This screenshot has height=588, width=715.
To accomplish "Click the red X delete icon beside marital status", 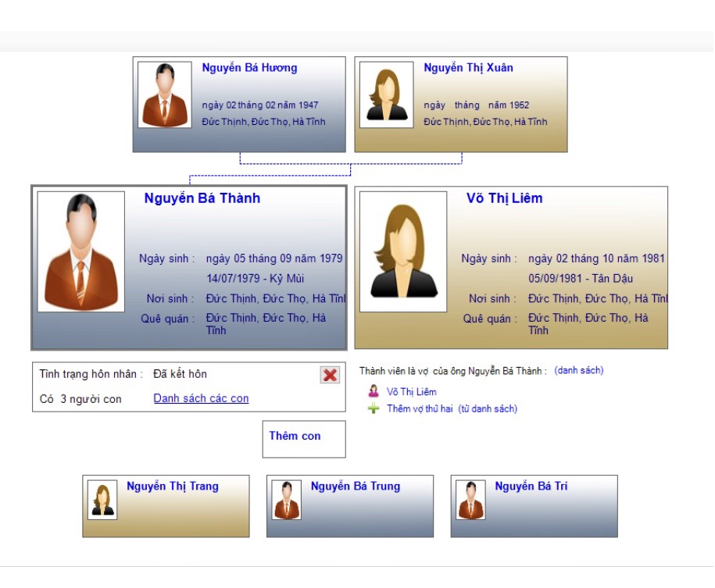I will (330, 375).
